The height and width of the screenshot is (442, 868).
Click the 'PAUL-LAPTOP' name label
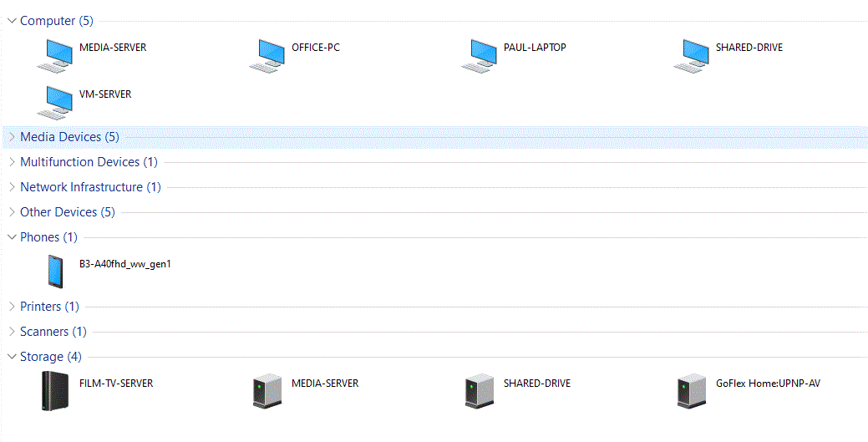pyautogui.click(x=535, y=48)
